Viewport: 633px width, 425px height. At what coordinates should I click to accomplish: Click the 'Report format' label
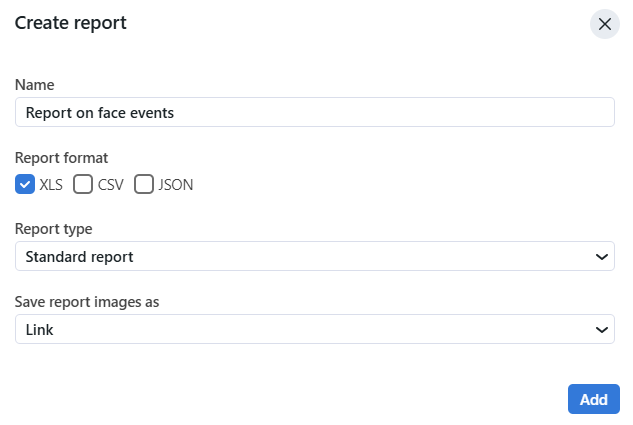click(61, 157)
